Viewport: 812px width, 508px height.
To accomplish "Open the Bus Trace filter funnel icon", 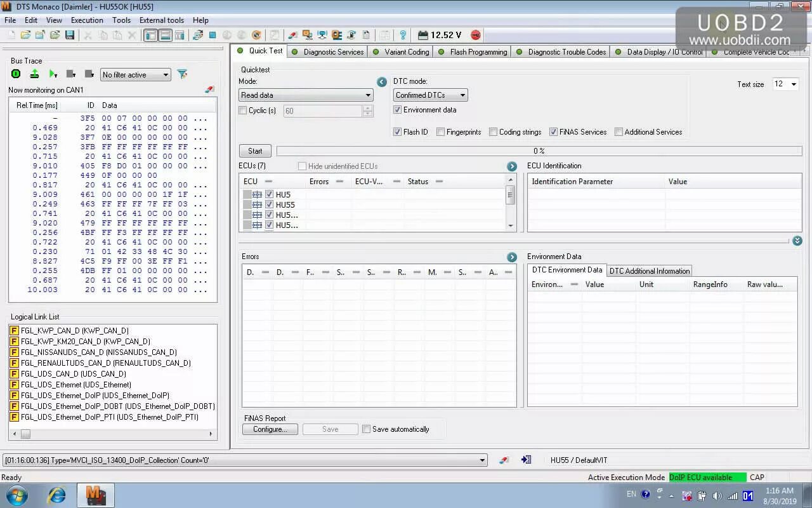I will click(182, 74).
